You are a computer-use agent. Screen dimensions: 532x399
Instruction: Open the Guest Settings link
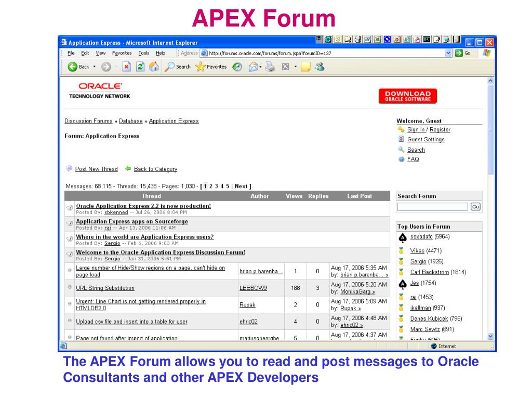[x=426, y=139]
